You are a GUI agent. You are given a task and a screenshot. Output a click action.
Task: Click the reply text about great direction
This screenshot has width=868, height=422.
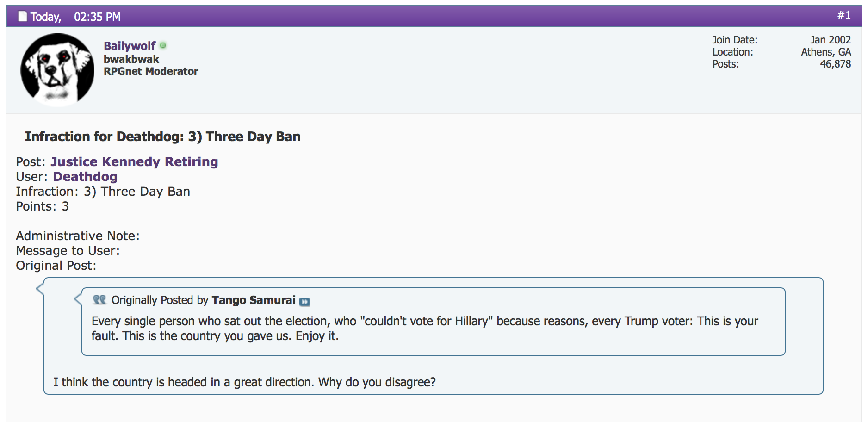click(245, 382)
